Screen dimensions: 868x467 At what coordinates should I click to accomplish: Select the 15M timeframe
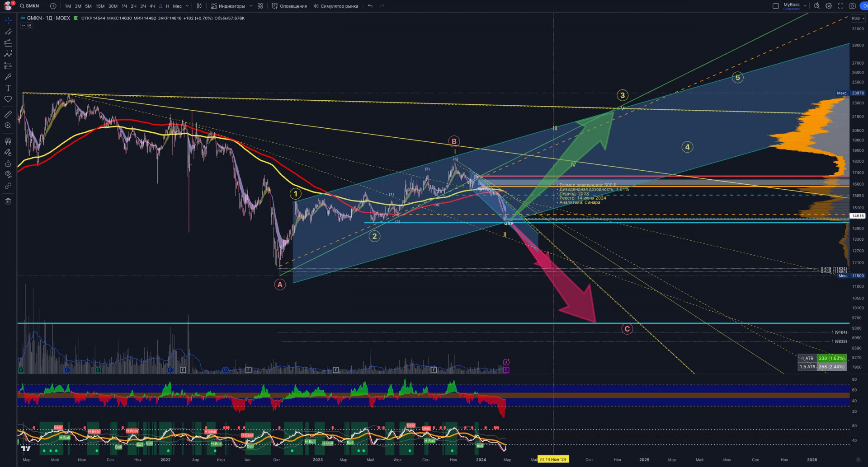pyautogui.click(x=100, y=6)
